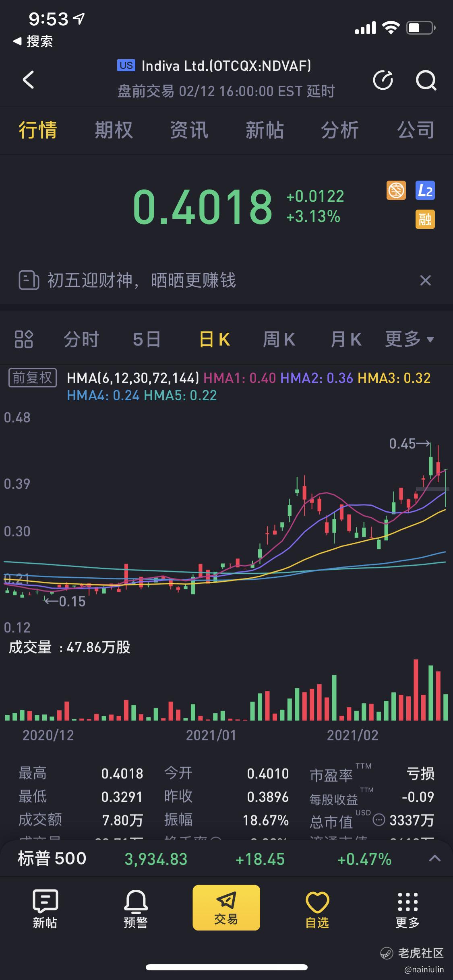The height and width of the screenshot is (980, 453).
Task: Tap the 总市值 3337万 value
Action: pos(412,820)
